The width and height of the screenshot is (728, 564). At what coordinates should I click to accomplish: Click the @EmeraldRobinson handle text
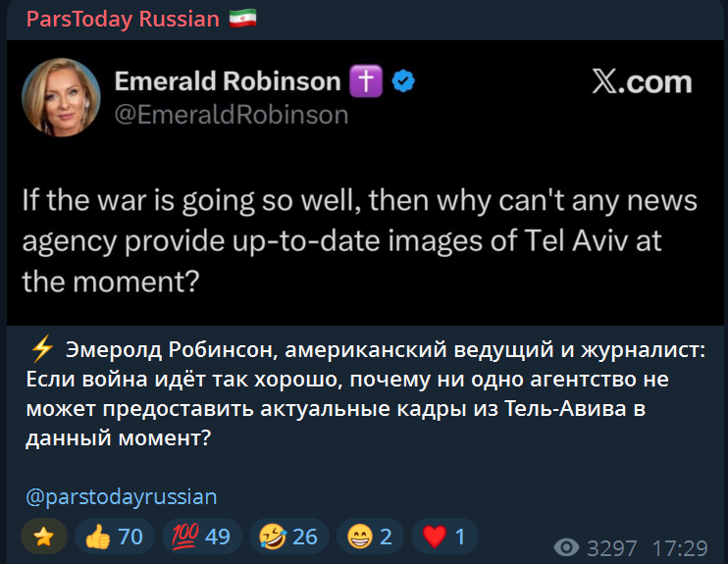click(x=232, y=116)
